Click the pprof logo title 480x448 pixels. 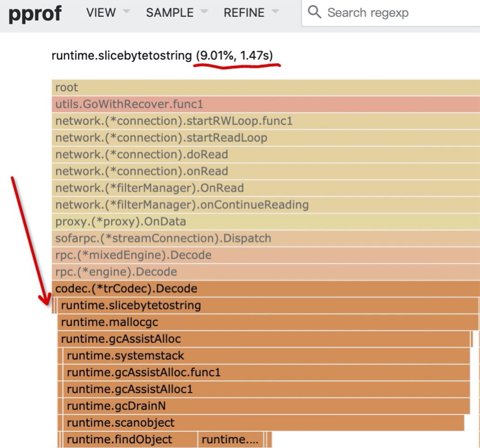click(35, 14)
